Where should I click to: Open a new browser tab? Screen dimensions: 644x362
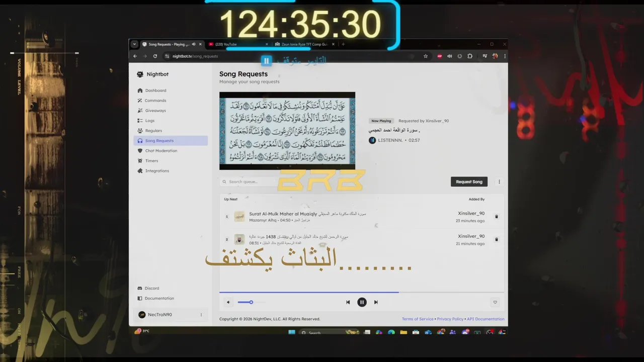343,44
